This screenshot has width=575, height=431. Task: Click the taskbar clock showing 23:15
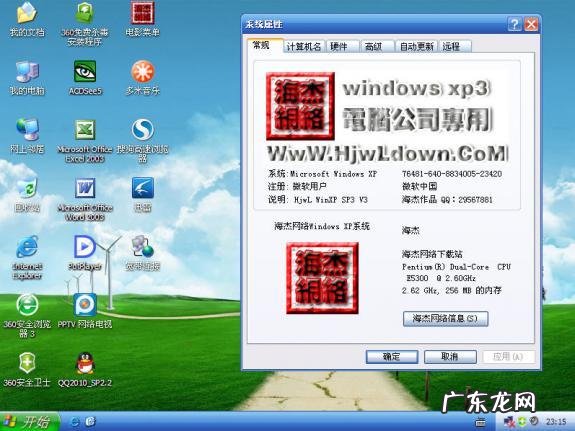tap(556, 422)
